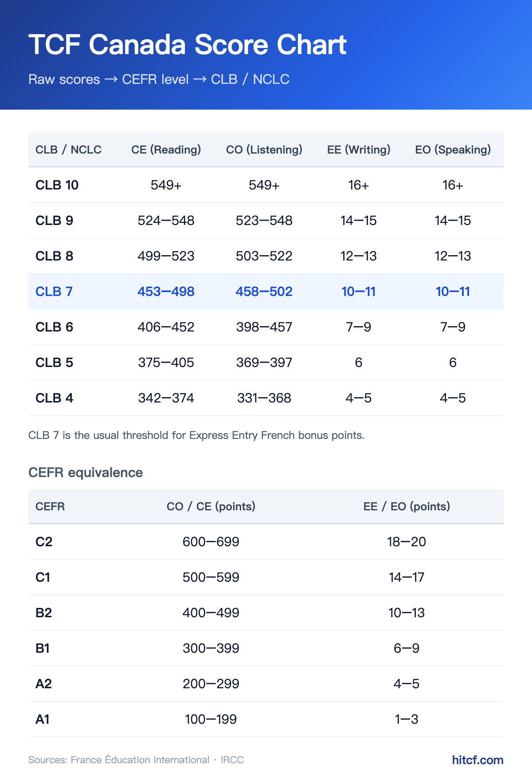Click the CEFR equivalence heading

[86, 473]
